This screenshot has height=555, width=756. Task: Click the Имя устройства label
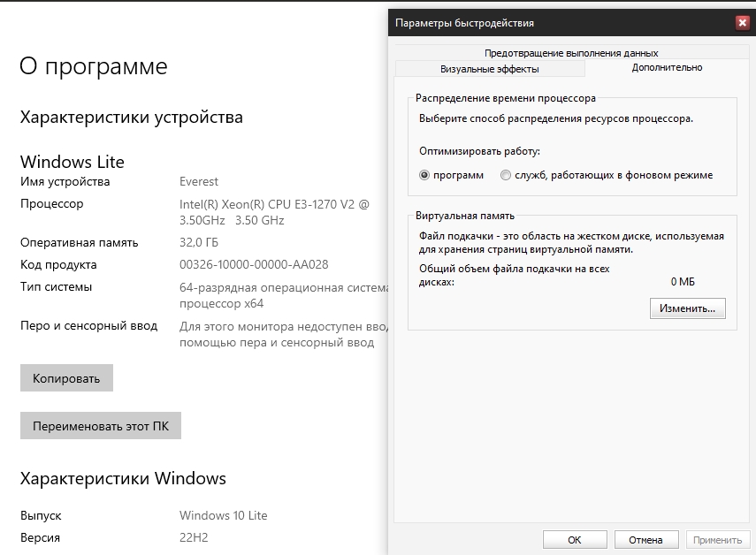point(65,182)
